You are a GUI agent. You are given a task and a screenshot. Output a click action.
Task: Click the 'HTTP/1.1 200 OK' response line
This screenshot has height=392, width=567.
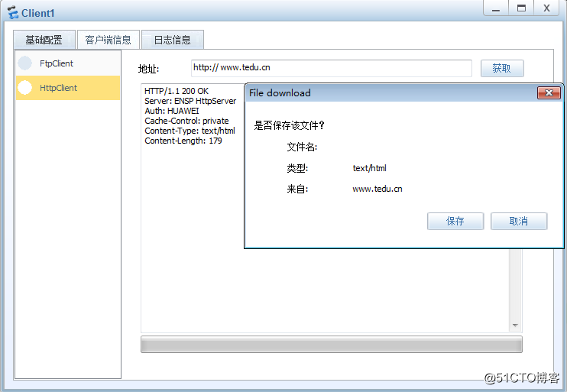[177, 91]
